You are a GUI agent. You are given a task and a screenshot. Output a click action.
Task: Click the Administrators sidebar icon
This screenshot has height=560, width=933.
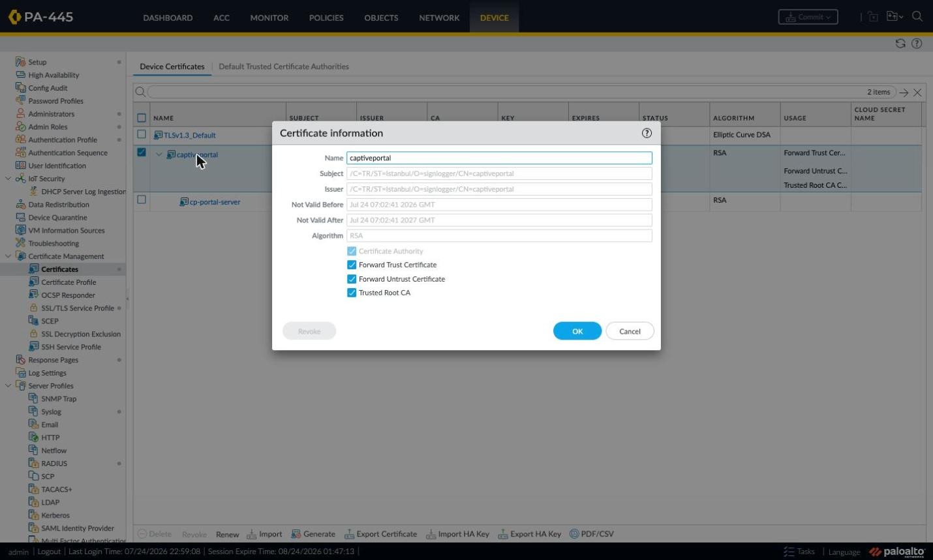20,113
